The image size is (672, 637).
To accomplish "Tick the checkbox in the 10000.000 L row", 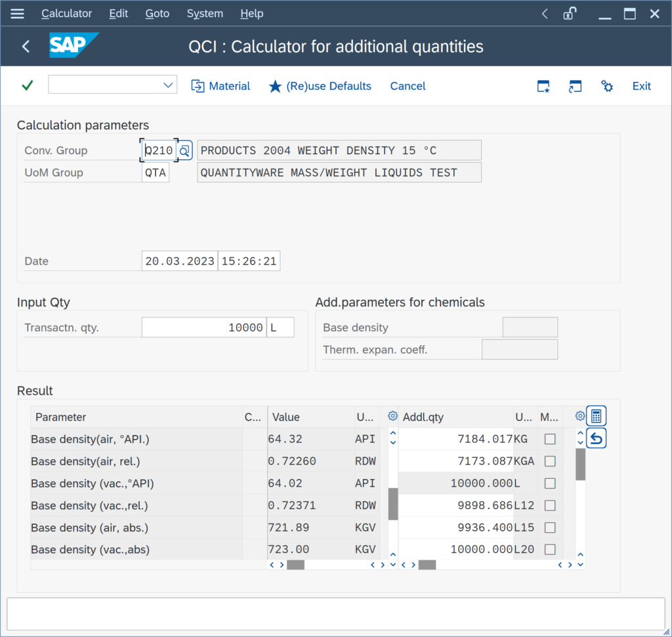I will point(550,483).
